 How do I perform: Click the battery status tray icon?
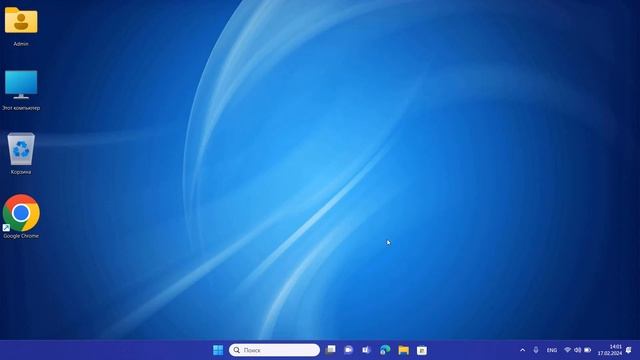588,350
